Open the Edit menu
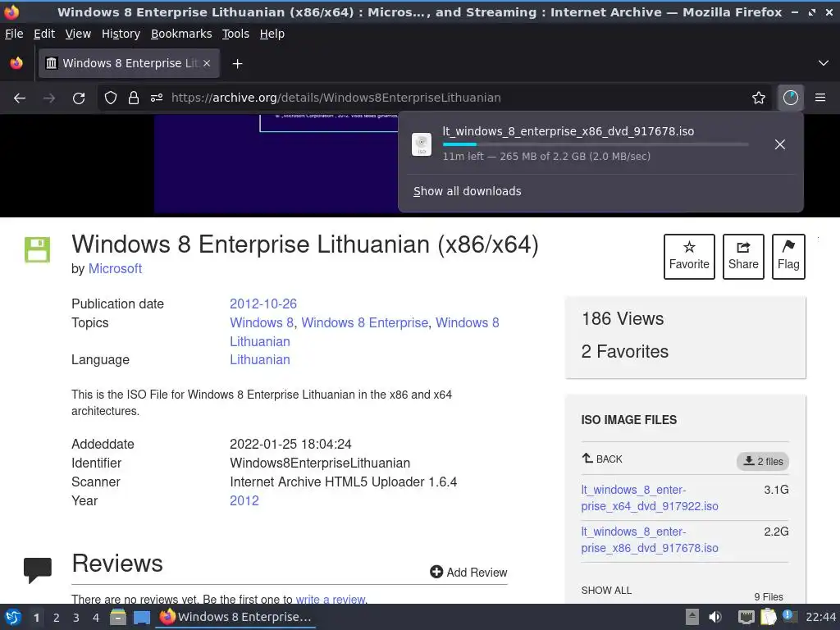 tap(44, 34)
